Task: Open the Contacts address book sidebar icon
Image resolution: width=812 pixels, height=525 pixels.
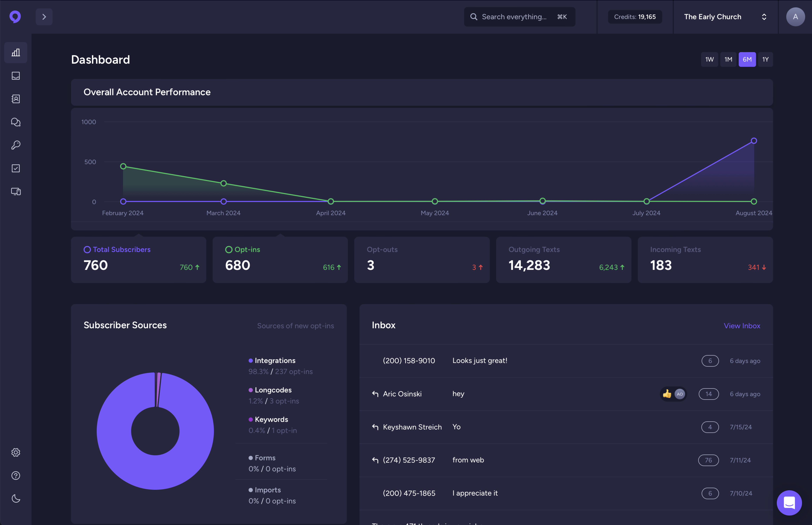Action: (x=16, y=99)
